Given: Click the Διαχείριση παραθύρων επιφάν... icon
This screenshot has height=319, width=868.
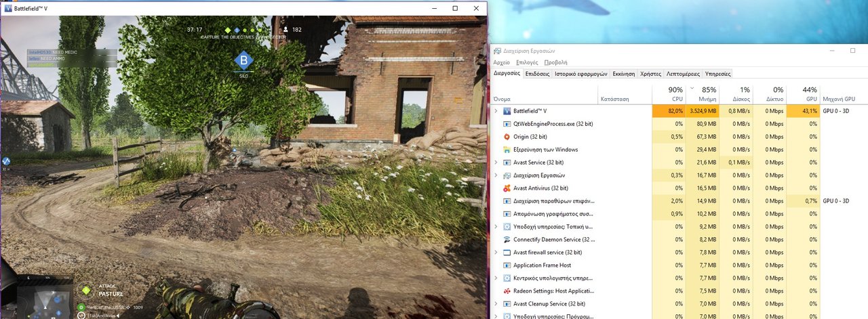Looking at the screenshot, I should (507, 201).
